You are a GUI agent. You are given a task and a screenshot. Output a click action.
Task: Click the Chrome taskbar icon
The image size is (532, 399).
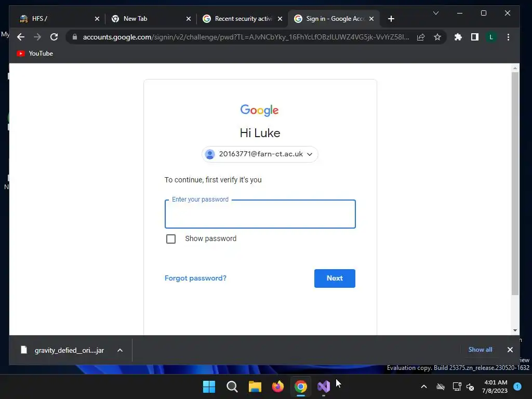click(301, 387)
